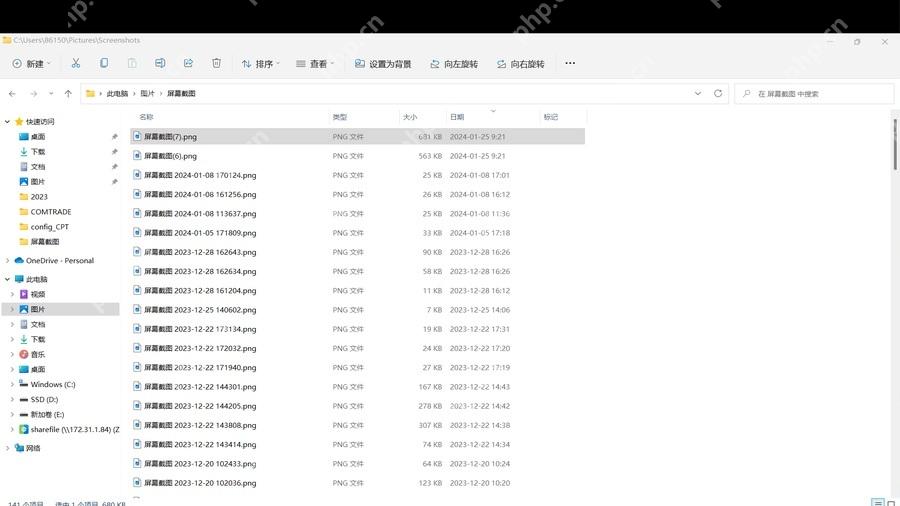Open the COMTRADE folder in sidebar
Viewport: 900px width, 506px height.
51,212
